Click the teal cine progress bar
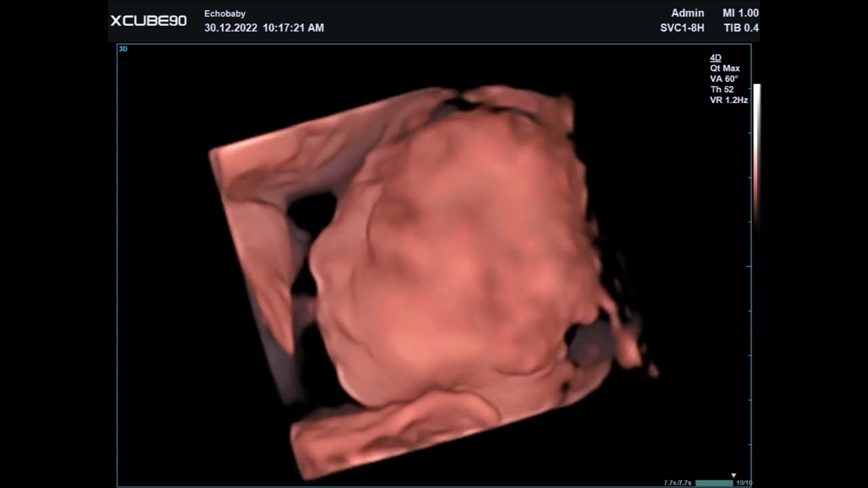 714,483
